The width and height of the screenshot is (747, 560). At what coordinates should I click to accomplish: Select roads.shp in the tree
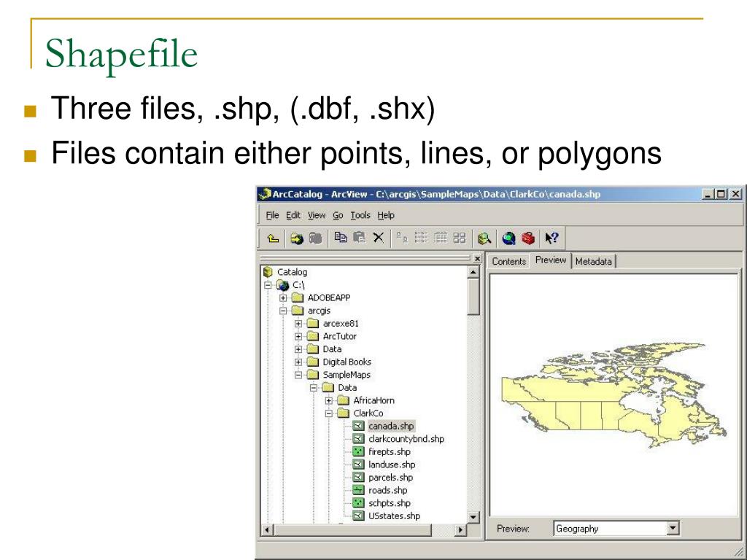click(388, 490)
